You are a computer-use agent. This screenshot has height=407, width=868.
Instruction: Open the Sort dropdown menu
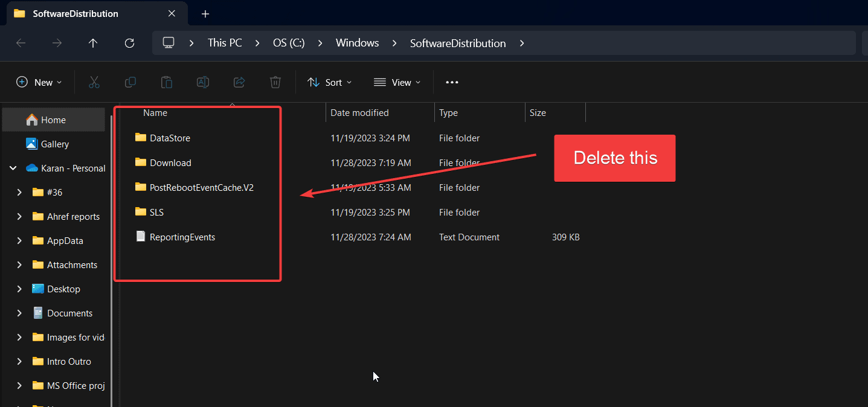tap(329, 82)
